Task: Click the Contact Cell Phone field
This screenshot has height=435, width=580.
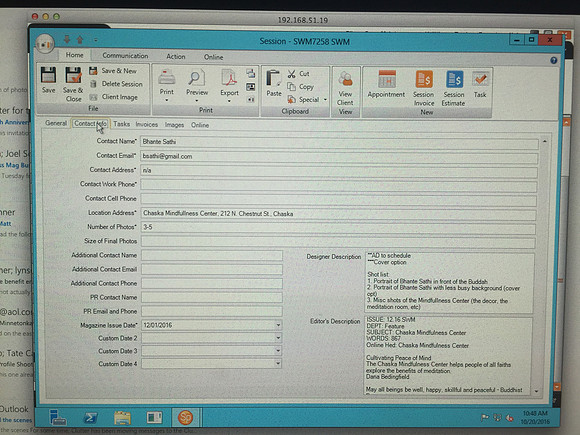Action: 338,200
